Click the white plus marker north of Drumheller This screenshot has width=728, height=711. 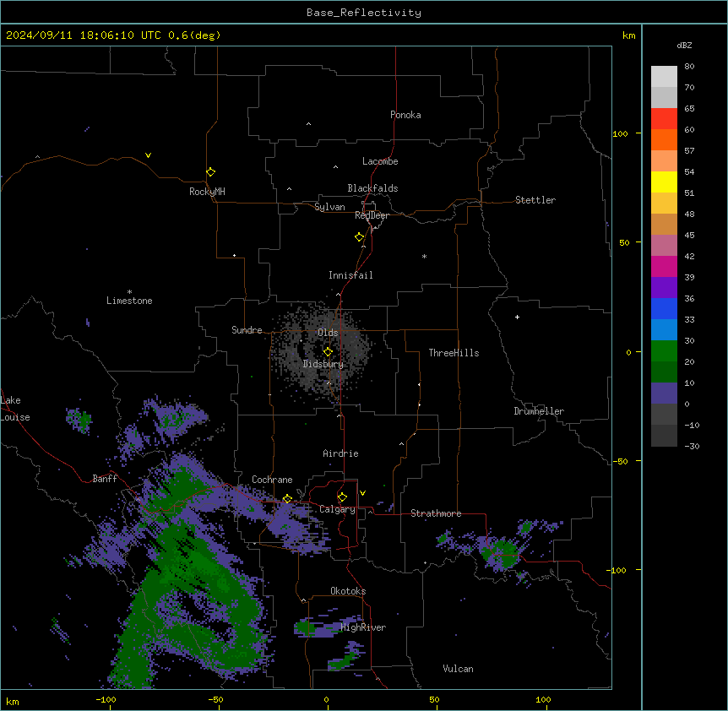pyautogui.click(x=517, y=317)
